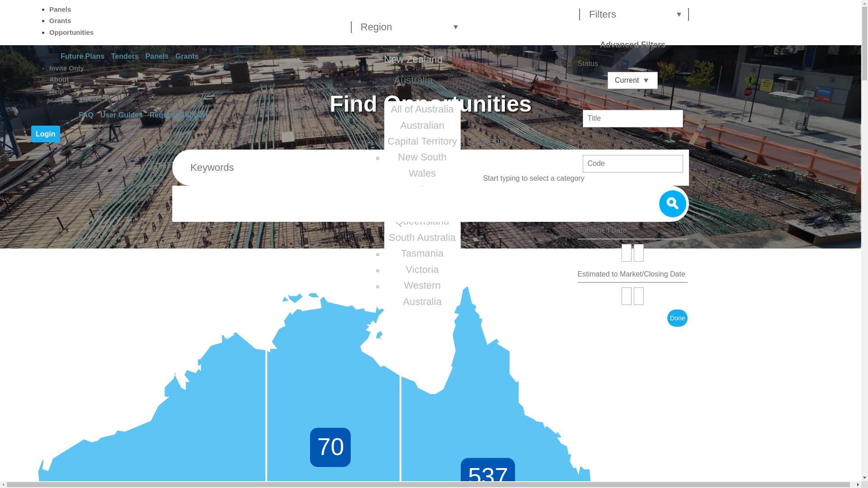
Task: Open the Help menu item
Action: pyautogui.click(x=57, y=91)
